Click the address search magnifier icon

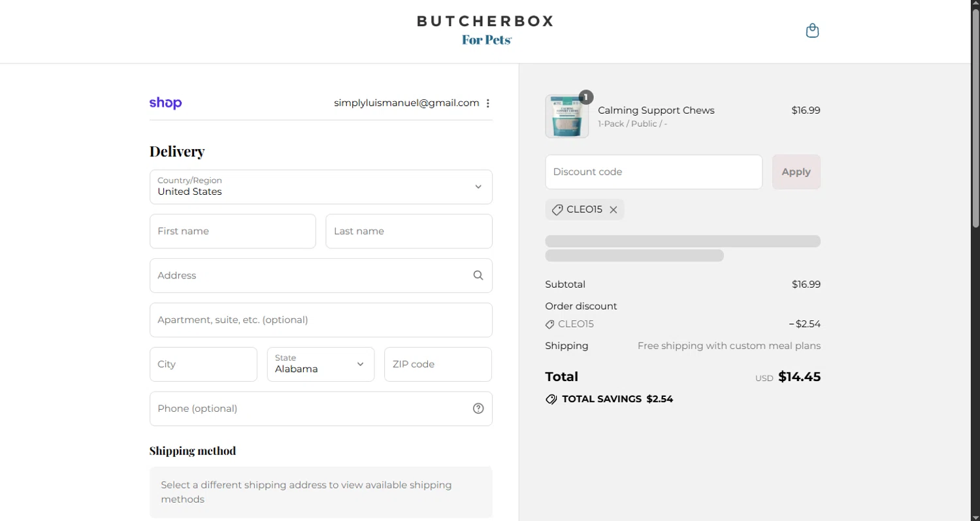pyautogui.click(x=478, y=275)
